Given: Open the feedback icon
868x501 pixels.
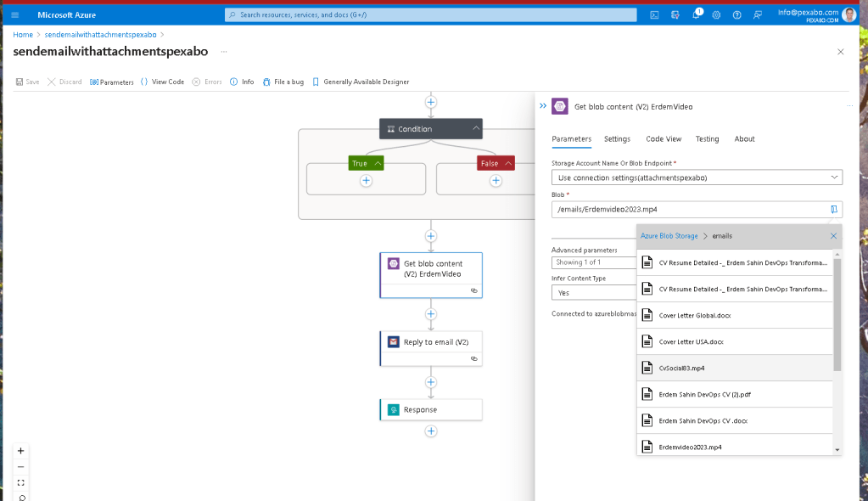Looking at the screenshot, I should coord(758,15).
